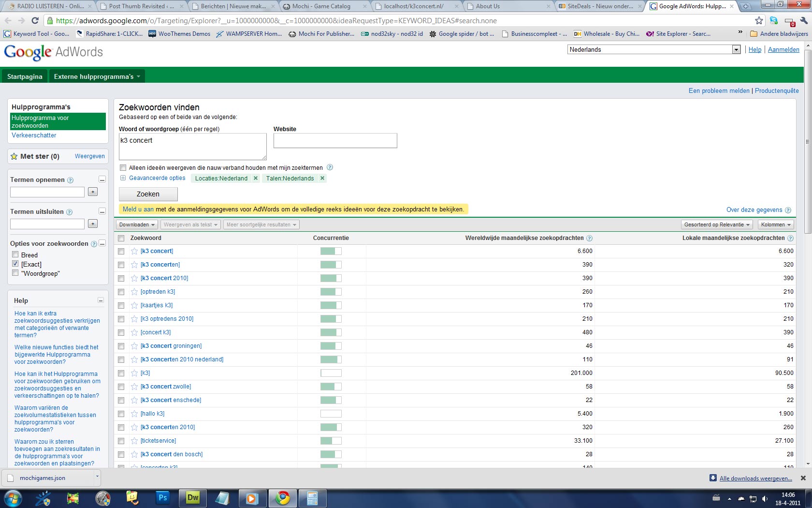
Task: Click help icon next to Termen opnemen
Action: pyautogui.click(x=70, y=180)
